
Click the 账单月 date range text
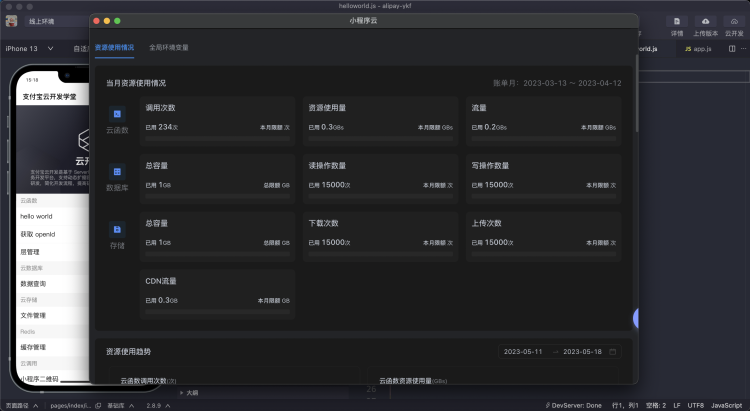tap(557, 83)
